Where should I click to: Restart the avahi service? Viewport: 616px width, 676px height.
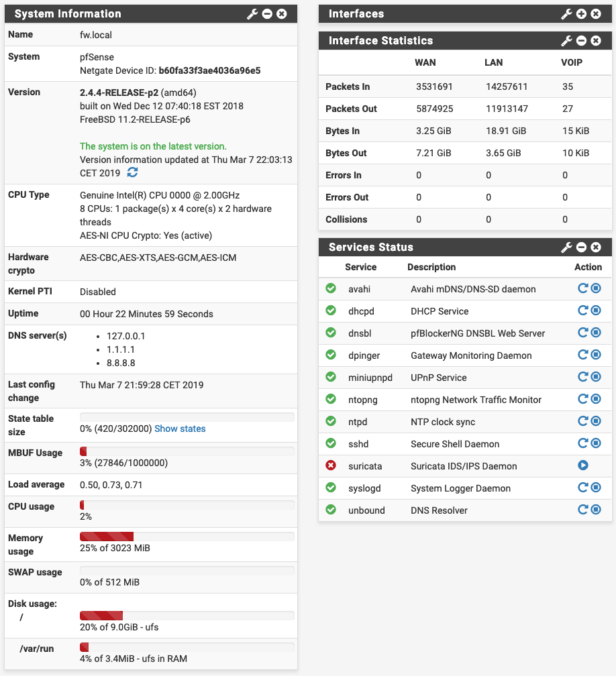582,288
